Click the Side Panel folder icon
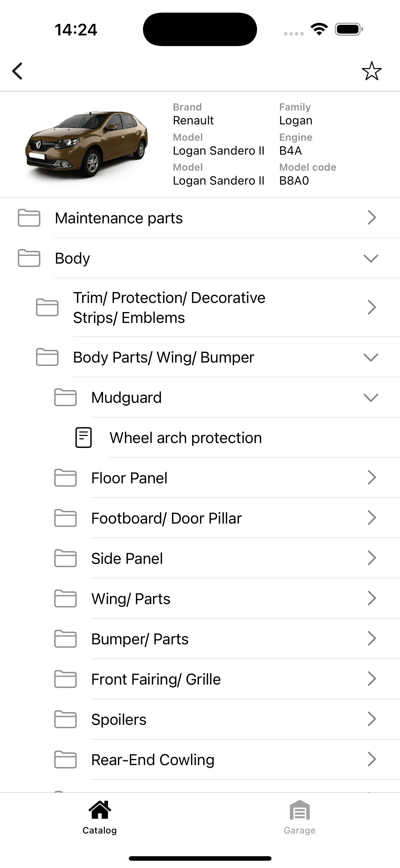Screen dimensions: 400x868 click(x=65, y=558)
